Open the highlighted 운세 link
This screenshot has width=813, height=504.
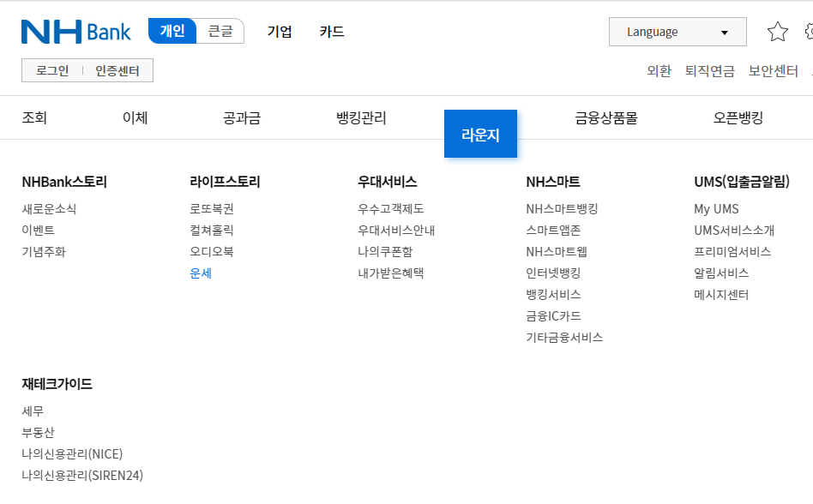[201, 273]
